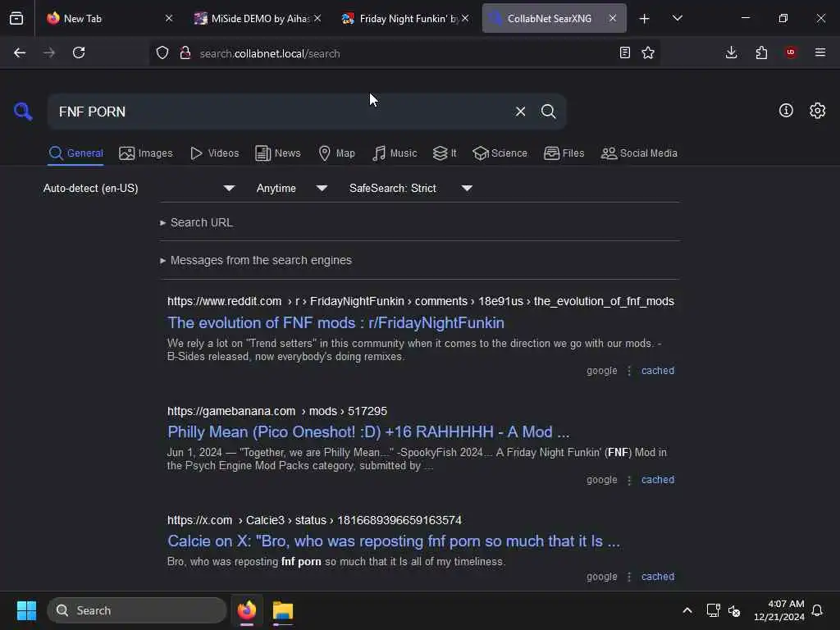
Task: Open the network tray icon
Action: point(713,610)
